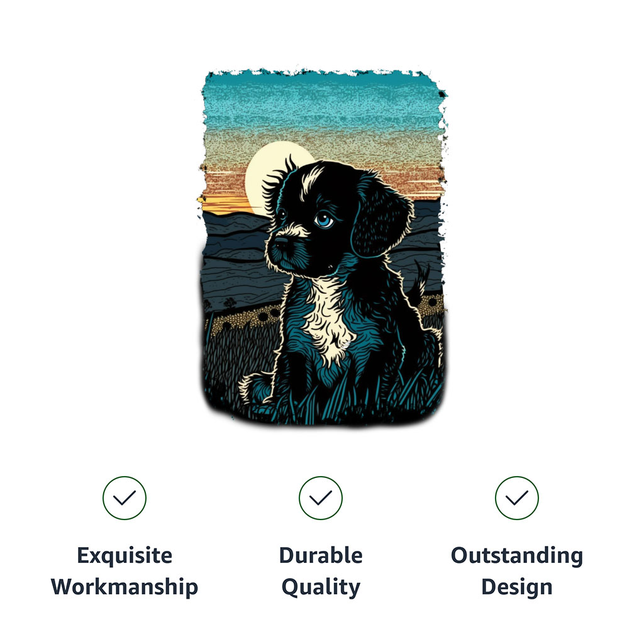
Task: Click the word Workmanship
Action: (125, 587)
